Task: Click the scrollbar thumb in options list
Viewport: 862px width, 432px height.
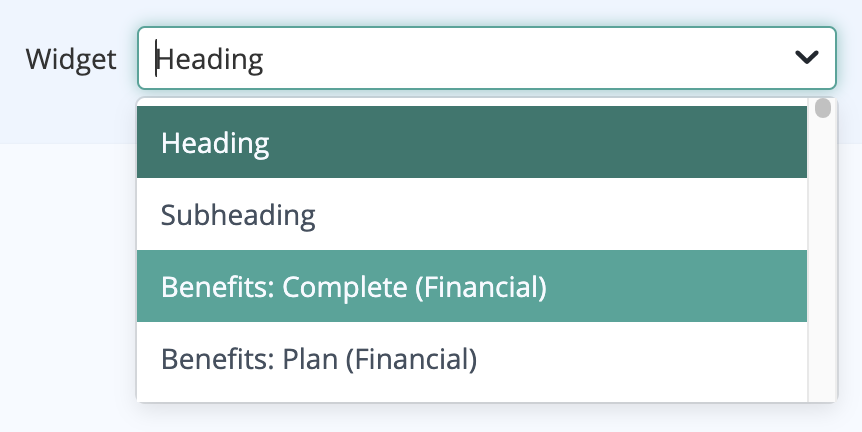Action: pyautogui.click(x=822, y=108)
